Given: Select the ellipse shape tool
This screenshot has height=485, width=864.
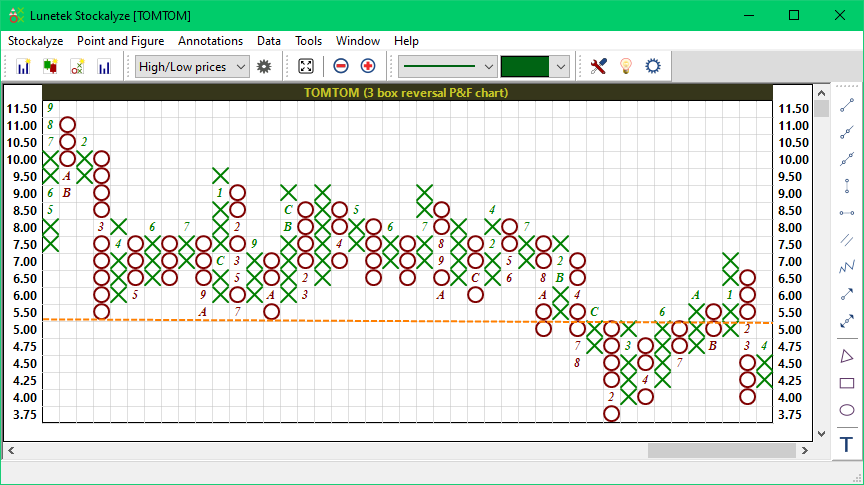Looking at the screenshot, I should [847, 409].
